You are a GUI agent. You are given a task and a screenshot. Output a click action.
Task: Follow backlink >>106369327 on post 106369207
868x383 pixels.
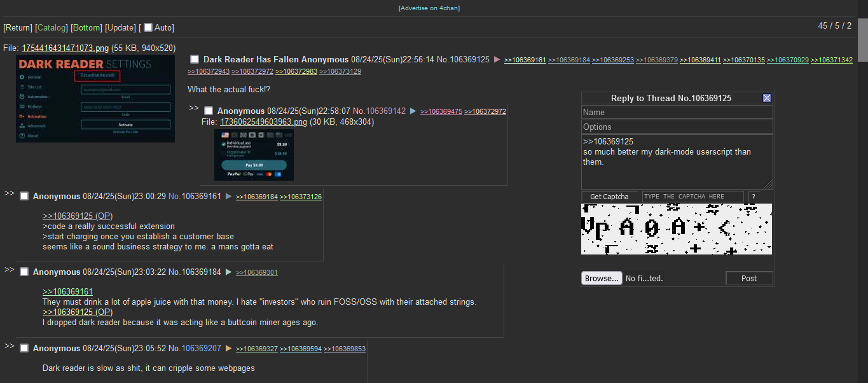(257, 349)
